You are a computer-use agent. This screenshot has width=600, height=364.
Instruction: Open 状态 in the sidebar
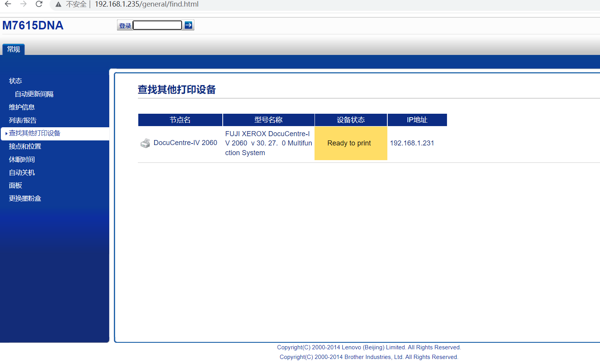coord(15,81)
